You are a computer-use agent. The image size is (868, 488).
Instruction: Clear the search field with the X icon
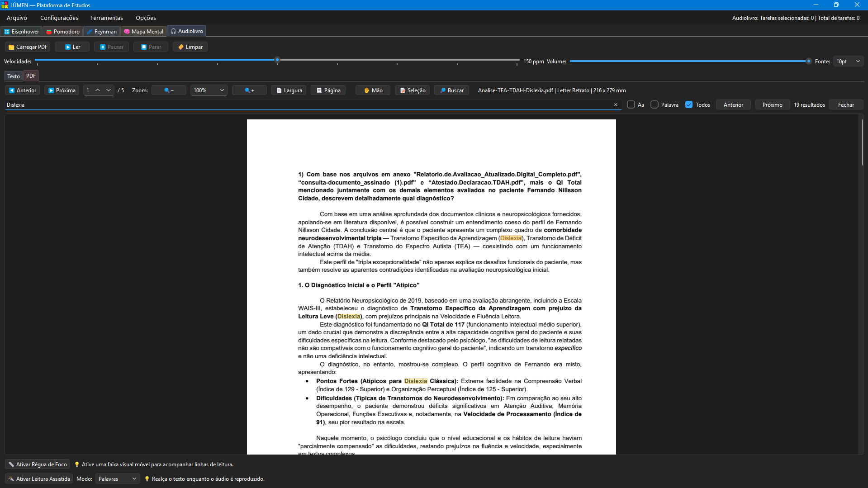(x=616, y=105)
